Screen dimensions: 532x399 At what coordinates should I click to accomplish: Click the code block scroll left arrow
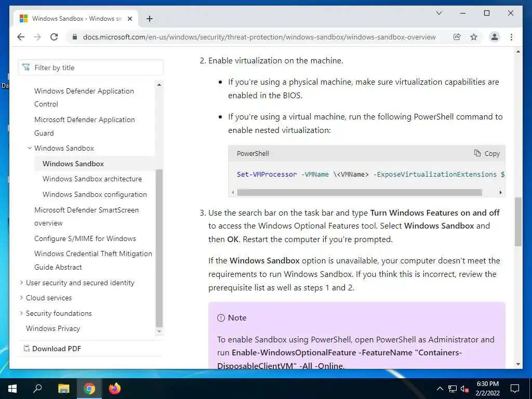click(x=233, y=192)
